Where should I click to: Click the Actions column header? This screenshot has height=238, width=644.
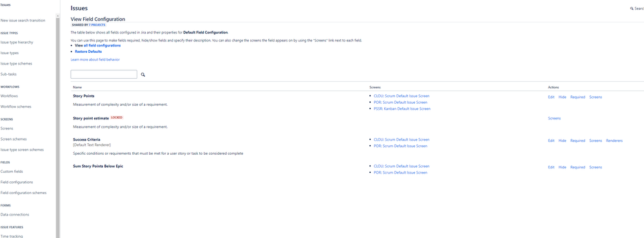(x=553, y=88)
